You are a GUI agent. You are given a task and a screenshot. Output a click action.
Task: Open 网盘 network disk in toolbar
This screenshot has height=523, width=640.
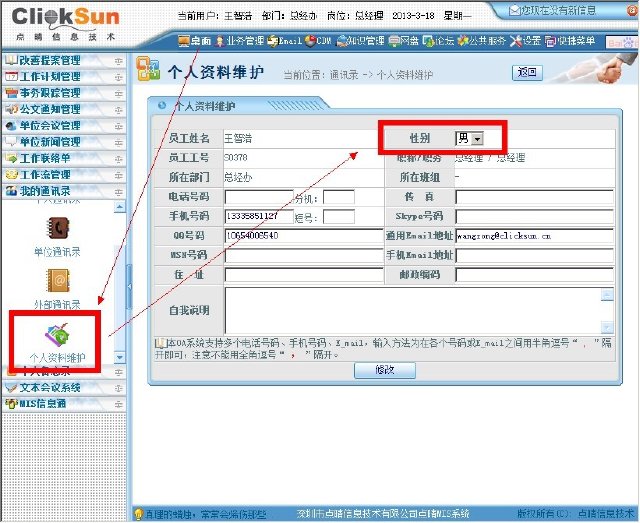click(x=402, y=41)
